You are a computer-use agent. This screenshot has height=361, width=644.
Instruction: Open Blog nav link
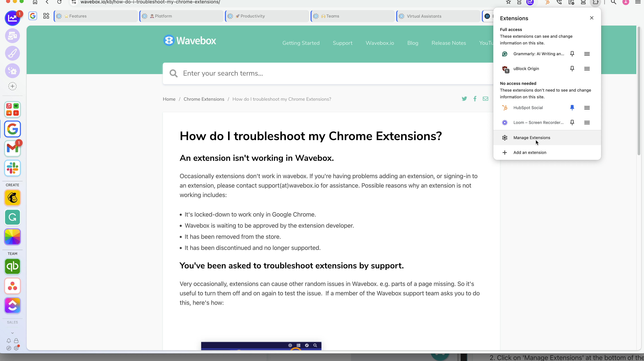point(413,43)
